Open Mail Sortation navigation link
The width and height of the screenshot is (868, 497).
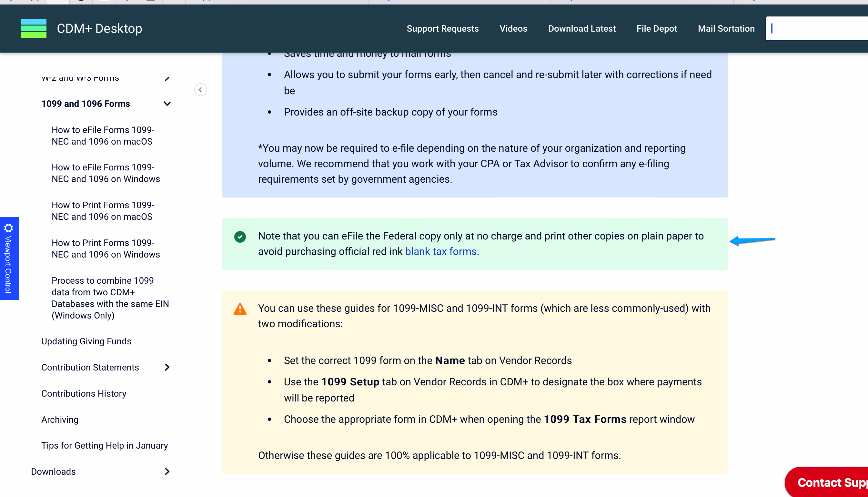(x=726, y=28)
